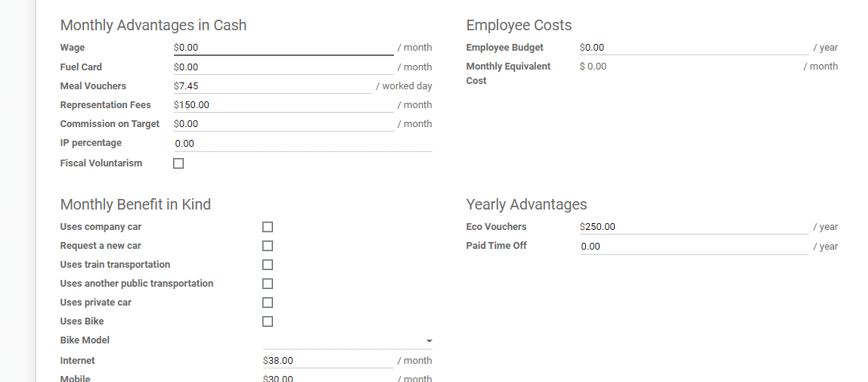Click the Uses company car label
Viewport: 868px width, 382px height.
[x=101, y=226]
